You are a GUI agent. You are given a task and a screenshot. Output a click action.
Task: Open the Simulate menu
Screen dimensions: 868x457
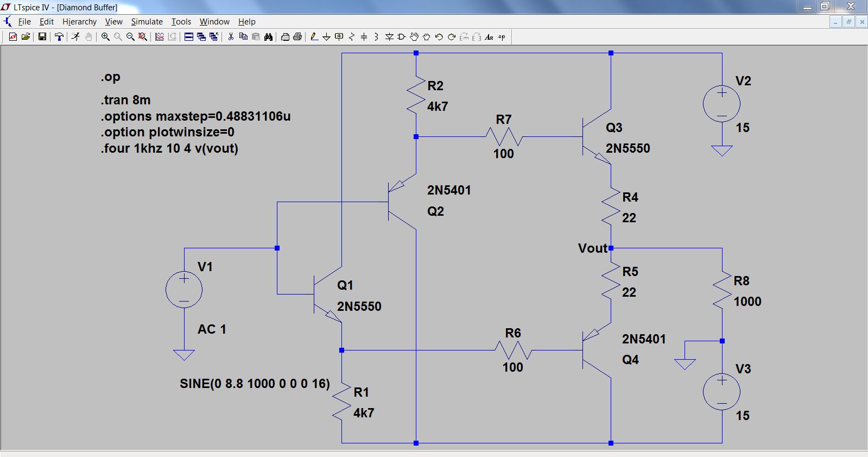(147, 22)
